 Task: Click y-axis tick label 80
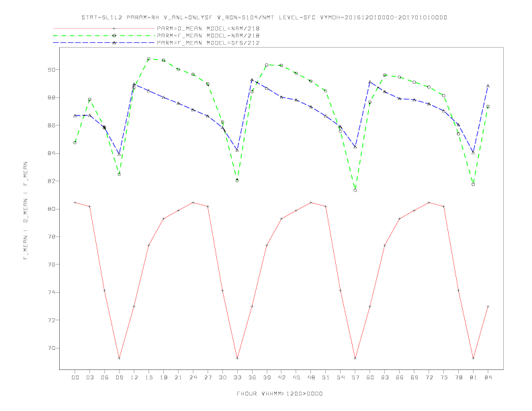coord(52,209)
